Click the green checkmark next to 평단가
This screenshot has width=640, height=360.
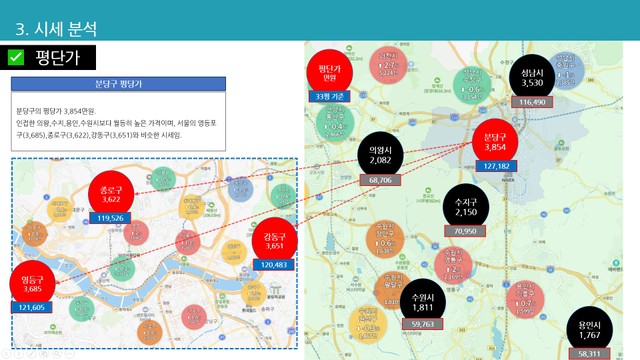16,57
